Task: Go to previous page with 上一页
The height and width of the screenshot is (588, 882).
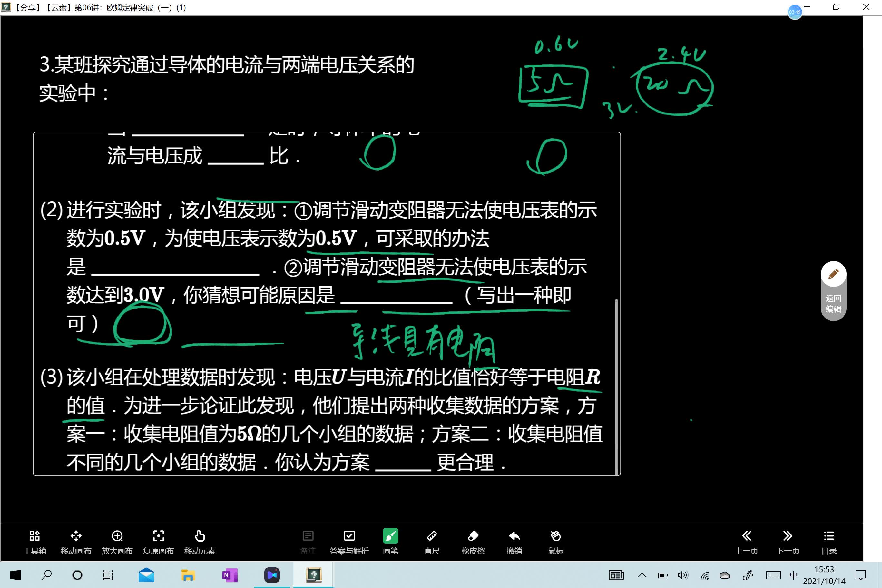Action: tap(747, 541)
